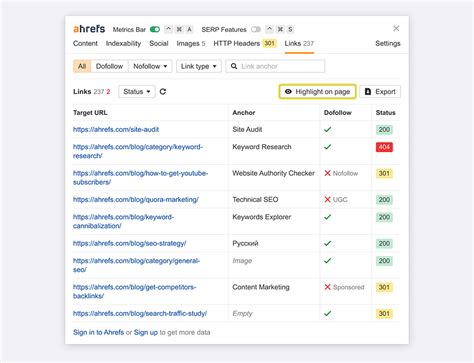Switch to the Indexability tab

[x=123, y=43]
